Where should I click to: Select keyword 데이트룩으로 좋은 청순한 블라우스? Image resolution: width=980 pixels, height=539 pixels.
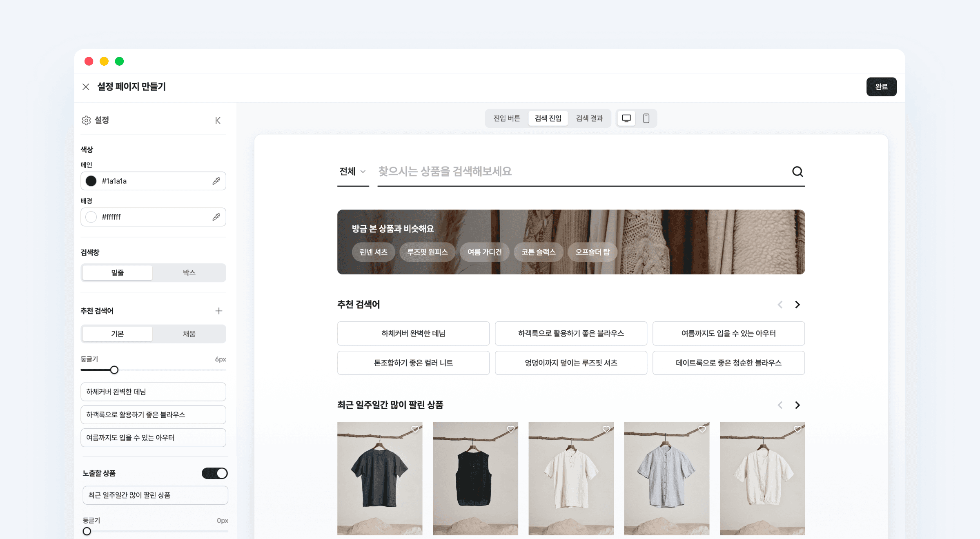(728, 363)
